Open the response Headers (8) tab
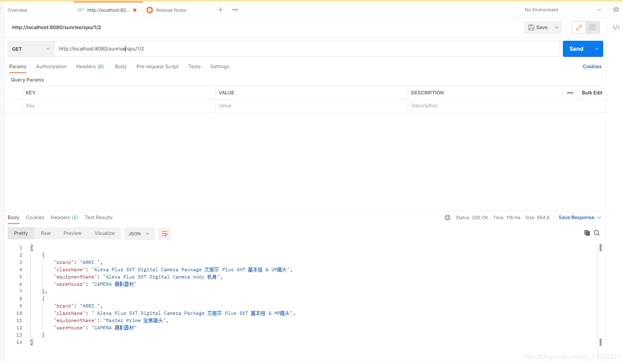 coord(64,218)
